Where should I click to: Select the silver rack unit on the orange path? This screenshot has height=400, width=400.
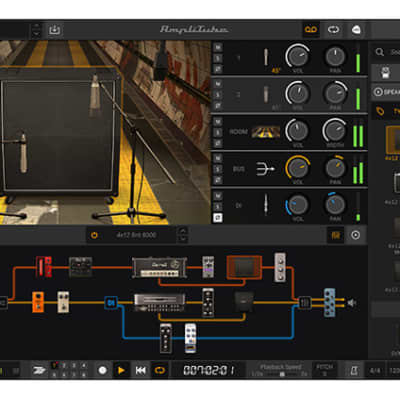point(280,267)
